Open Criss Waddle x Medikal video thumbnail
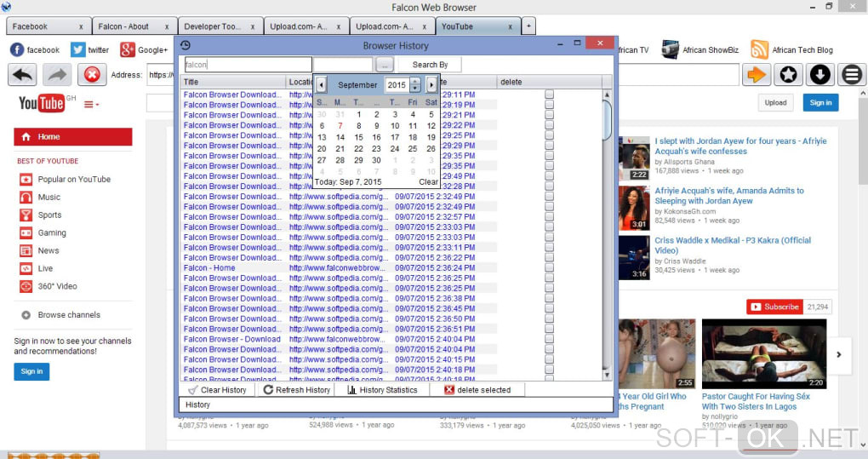Image resolution: width=868 pixels, height=459 pixels. [634, 257]
